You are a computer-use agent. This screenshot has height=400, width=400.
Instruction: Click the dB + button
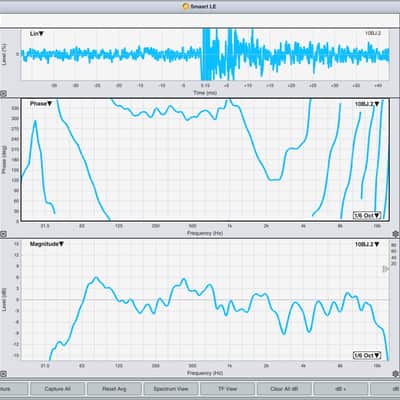pyautogui.click(x=341, y=389)
